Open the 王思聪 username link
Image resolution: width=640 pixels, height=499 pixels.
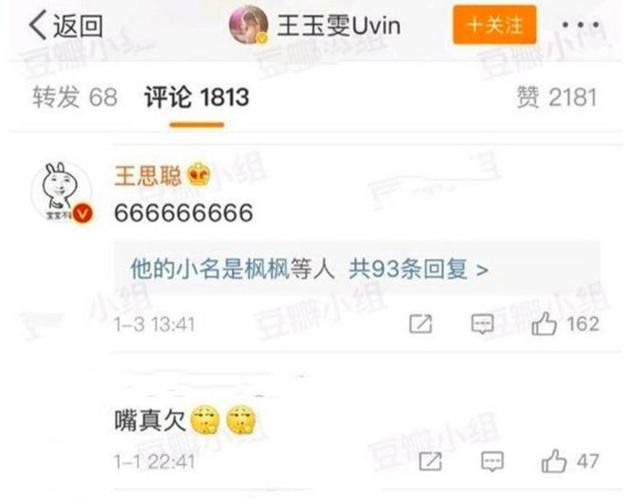tap(147, 175)
